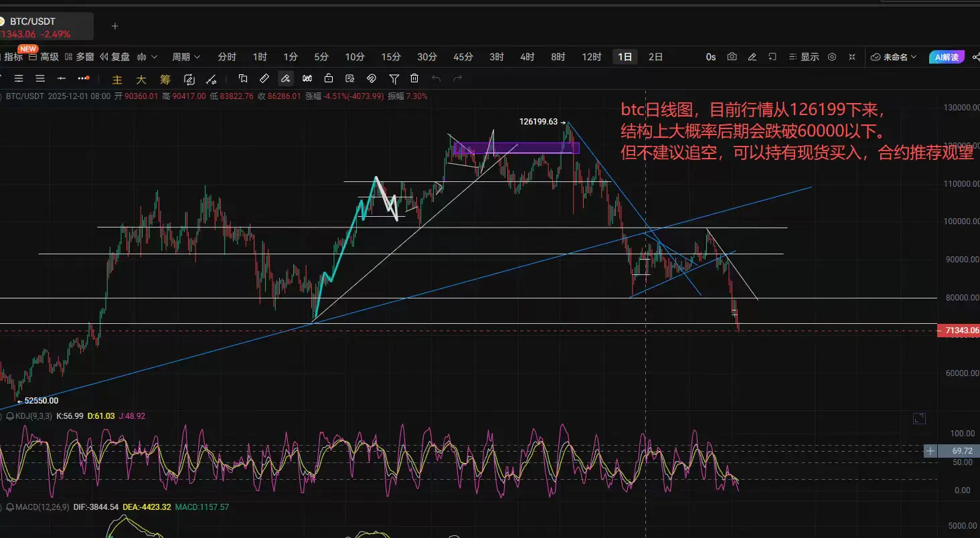The width and height of the screenshot is (980, 538).
Task: Click the undo arrow
Action: click(436, 78)
